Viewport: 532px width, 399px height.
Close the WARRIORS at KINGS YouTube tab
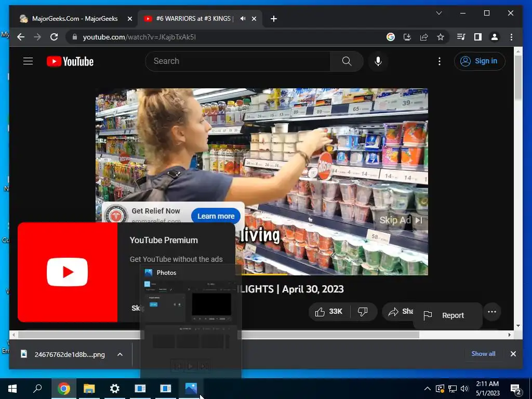coord(254,19)
